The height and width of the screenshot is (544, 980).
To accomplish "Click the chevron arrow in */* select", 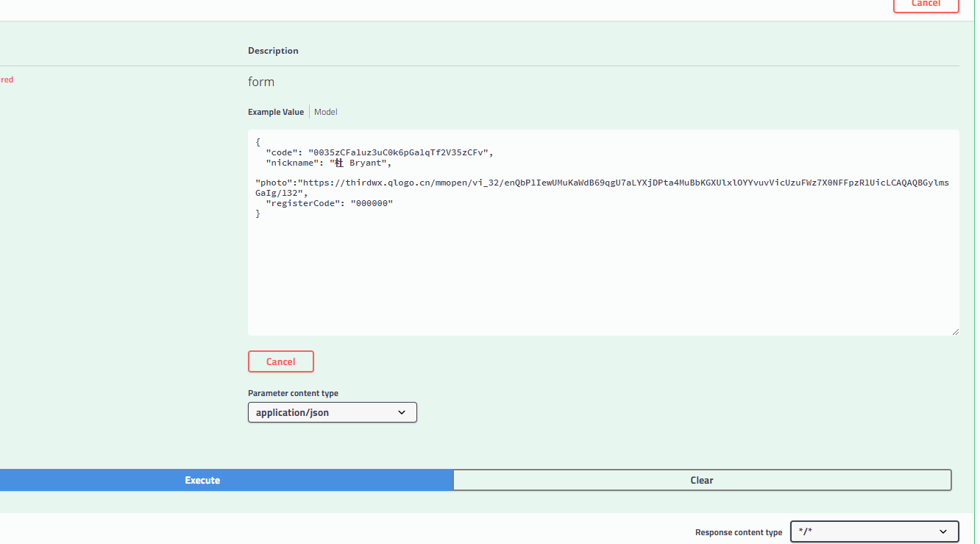I will [x=944, y=531].
